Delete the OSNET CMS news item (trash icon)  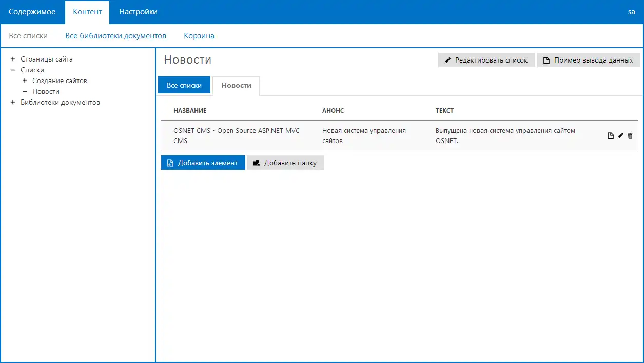coord(630,136)
